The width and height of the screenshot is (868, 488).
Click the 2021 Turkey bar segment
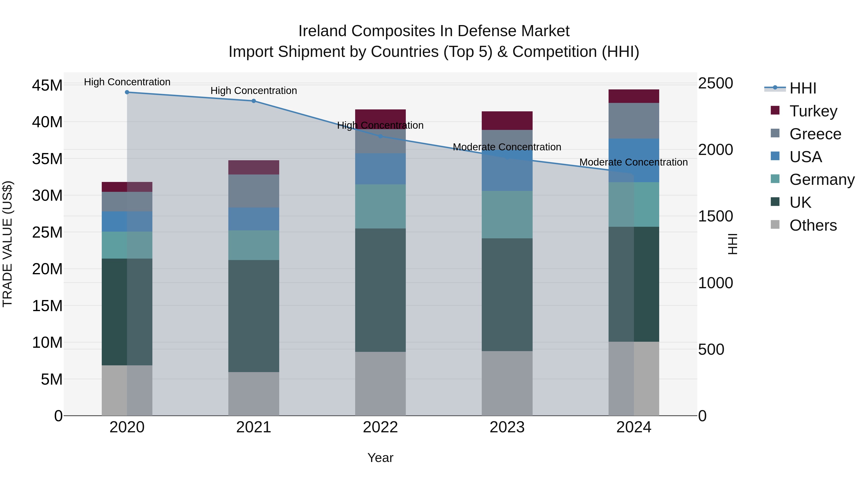[x=254, y=167]
